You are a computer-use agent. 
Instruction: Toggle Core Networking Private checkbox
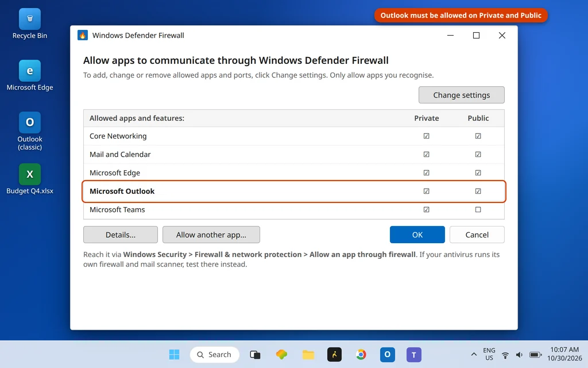click(427, 136)
